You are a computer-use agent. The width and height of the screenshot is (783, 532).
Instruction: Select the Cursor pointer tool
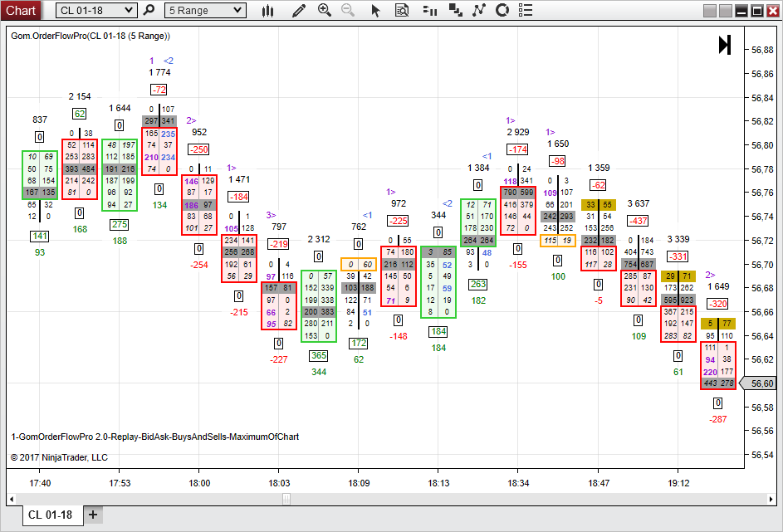pyautogui.click(x=375, y=10)
